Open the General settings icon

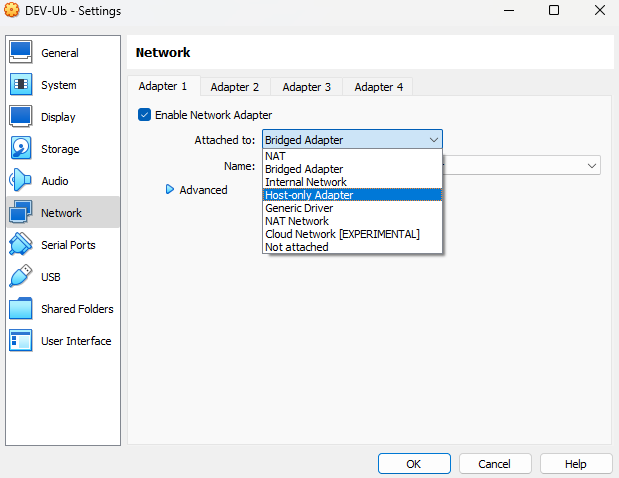(x=21, y=53)
